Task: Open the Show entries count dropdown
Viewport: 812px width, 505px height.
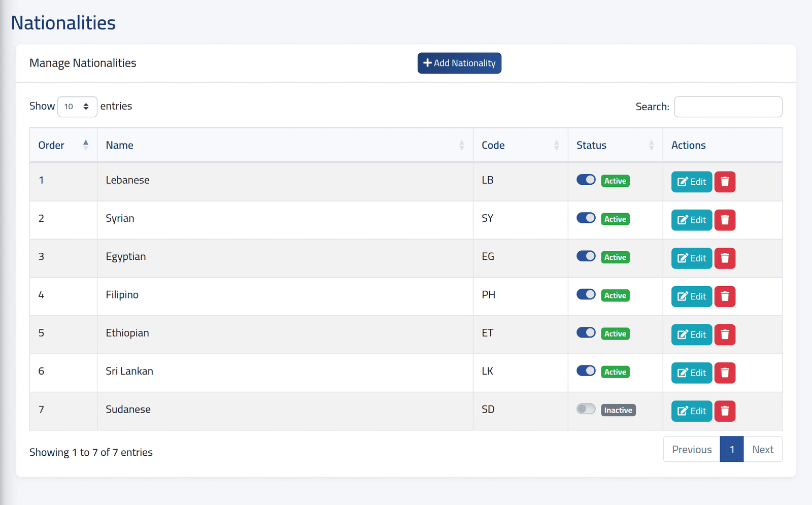Action: pos(77,107)
